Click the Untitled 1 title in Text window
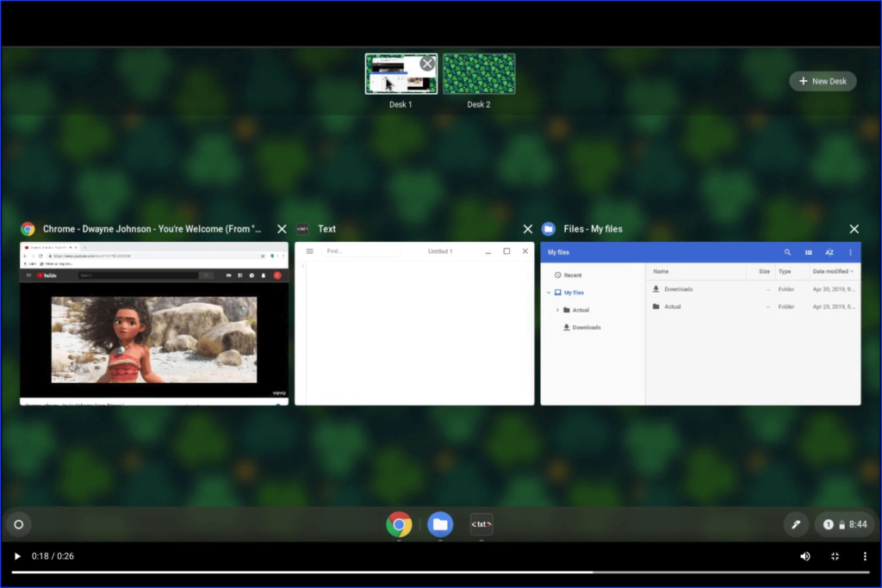The width and height of the screenshot is (882, 588). pyautogui.click(x=440, y=251)
